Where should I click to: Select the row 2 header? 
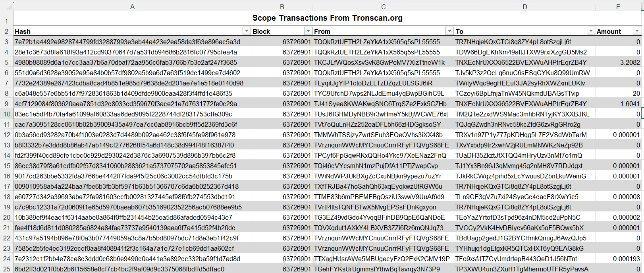click(7, 31)
